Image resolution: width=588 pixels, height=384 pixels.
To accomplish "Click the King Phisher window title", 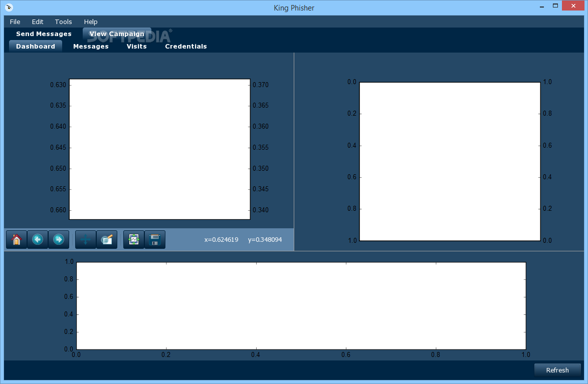I will (x=294, y=8).
